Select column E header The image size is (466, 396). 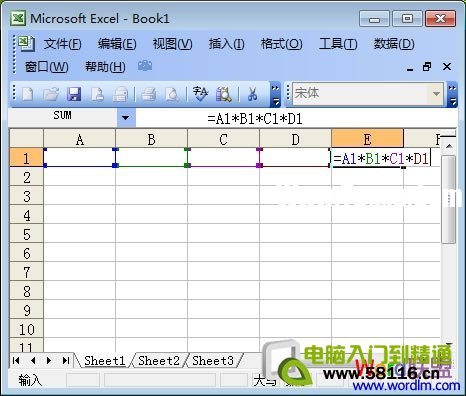(x=367, y=139)
